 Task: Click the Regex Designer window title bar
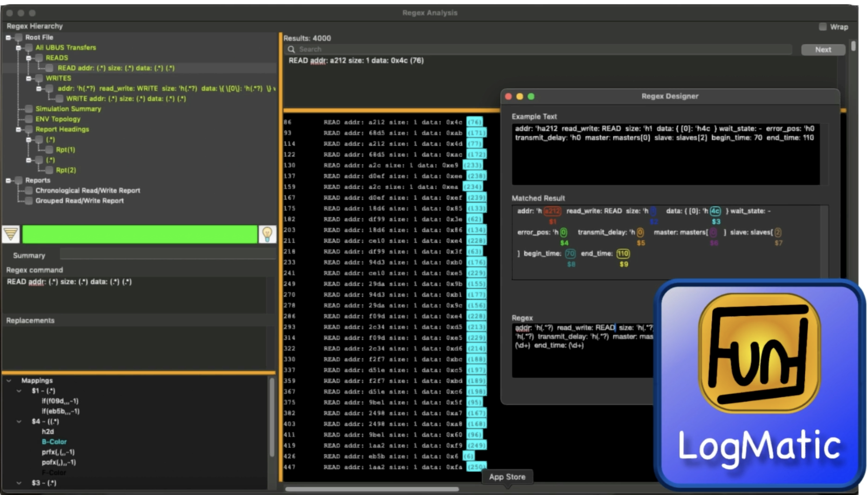point(670,96)
